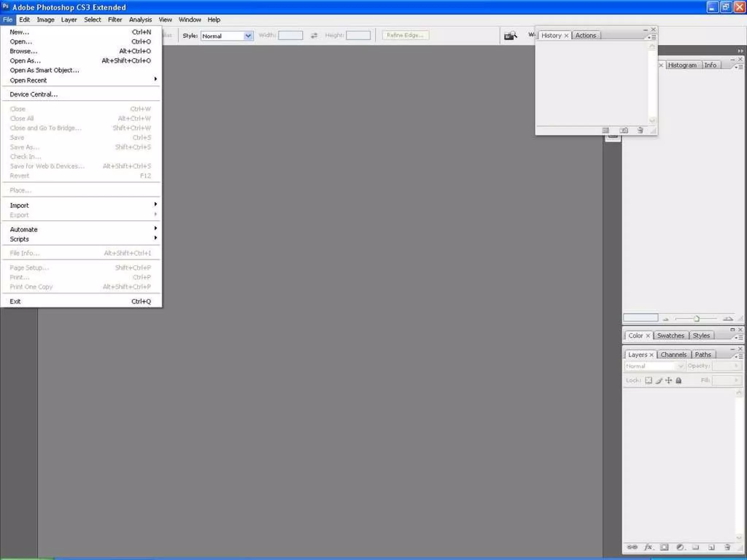Click the Go to Bridge icon

click(510, 35)
